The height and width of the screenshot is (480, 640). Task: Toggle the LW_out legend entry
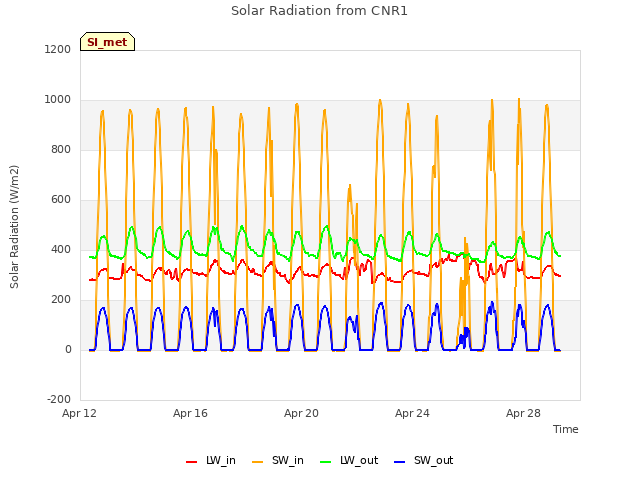pyautogui.click(x=349, y=461)
